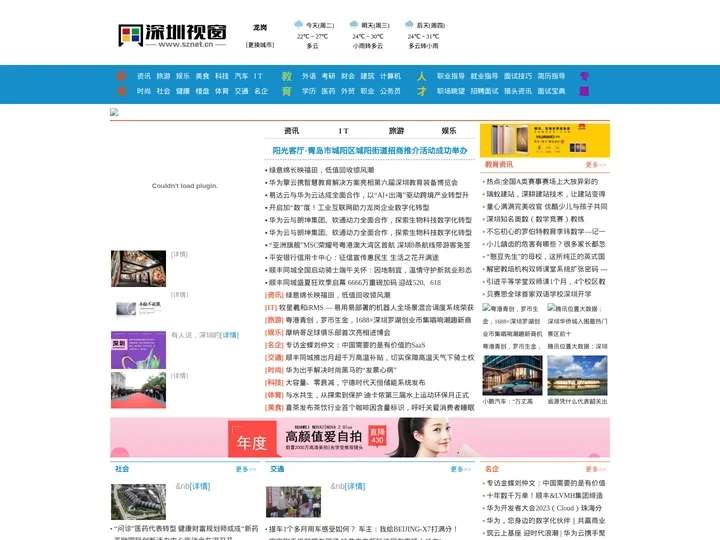The width and height of the screenshot is (720, 540).
Task: Switch to the 旅游 tab above headlines
Action: (396, 131)
